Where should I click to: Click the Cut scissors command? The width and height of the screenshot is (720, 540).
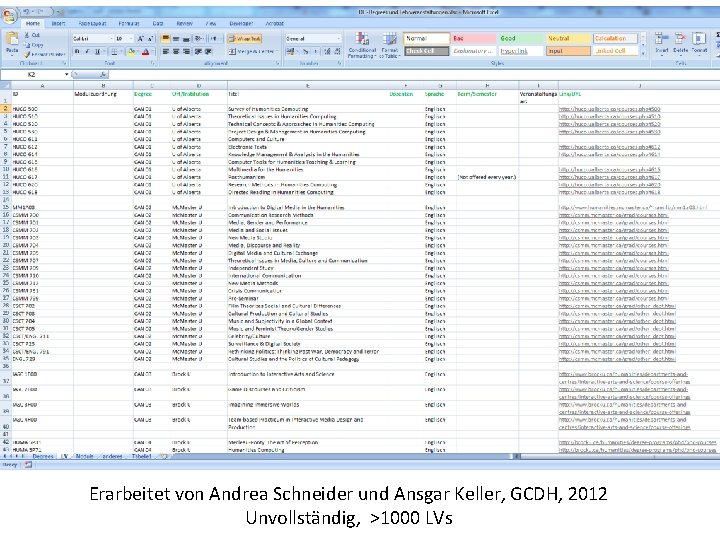32,35
